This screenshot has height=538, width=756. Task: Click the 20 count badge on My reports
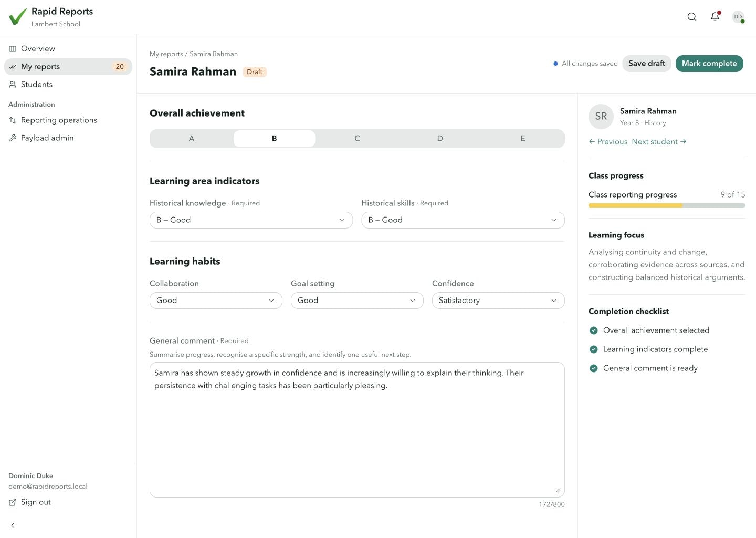pos(120,67)
